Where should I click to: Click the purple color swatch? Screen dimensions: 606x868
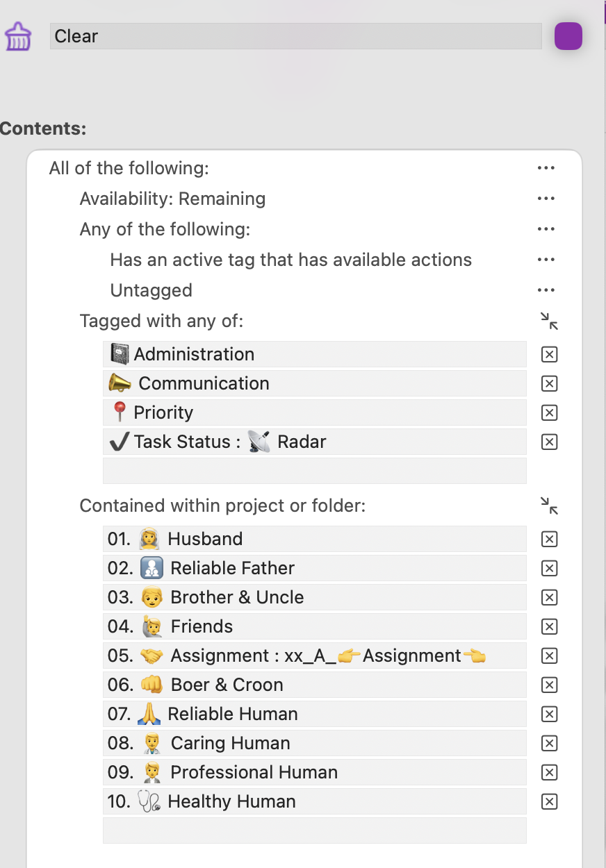[568, 36]
